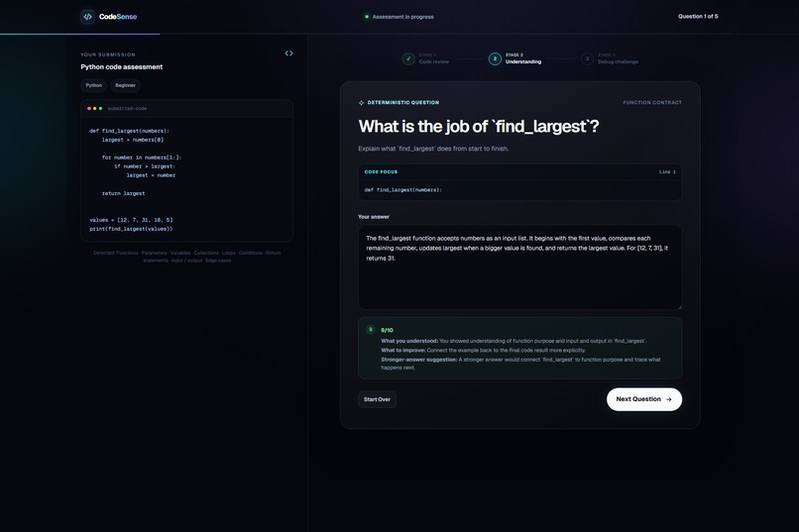Click the Line 1 indicator
Image resolution: width=799 pixels, height=532 pixels.
coord(667,172)
